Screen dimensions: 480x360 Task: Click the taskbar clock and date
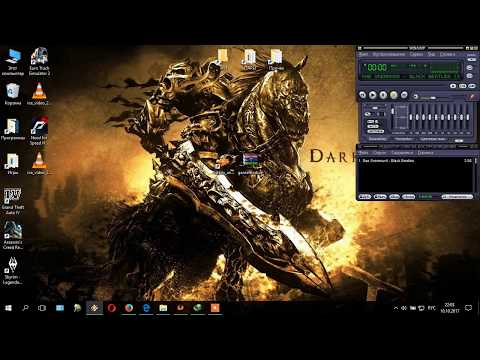pyautogui.click(x=450, y=308)
